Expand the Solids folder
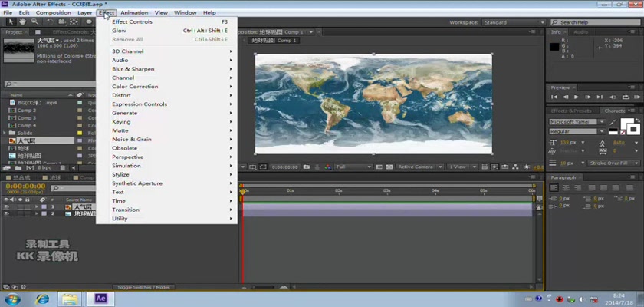The height and width of the screenshot is (307, 644). tap(5, 133)
